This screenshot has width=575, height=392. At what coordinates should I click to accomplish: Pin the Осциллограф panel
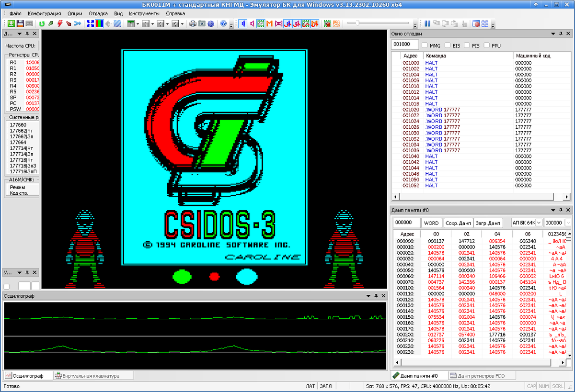pos(376,296)
